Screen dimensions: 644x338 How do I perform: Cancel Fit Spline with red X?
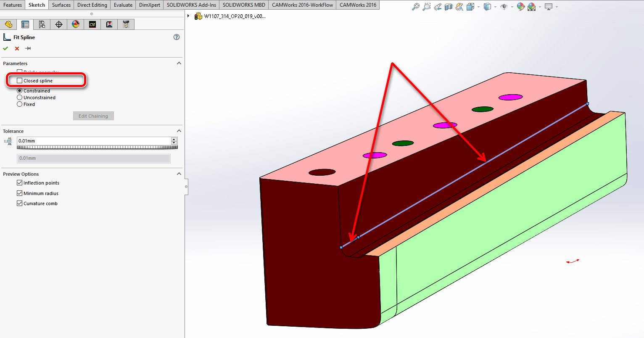click(x=17, y=48)
